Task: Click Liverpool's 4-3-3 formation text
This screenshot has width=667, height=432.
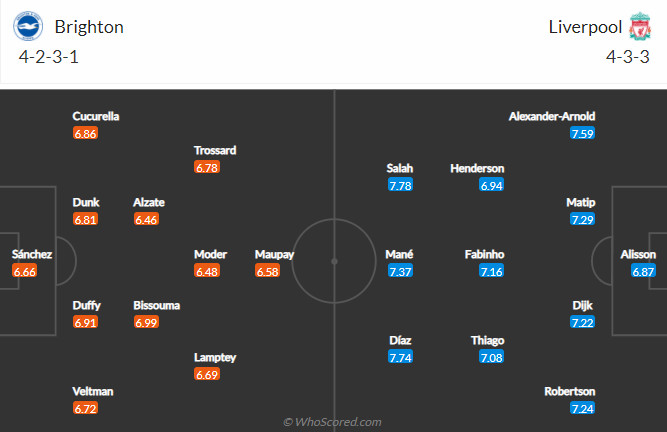Action: (628, 57)
